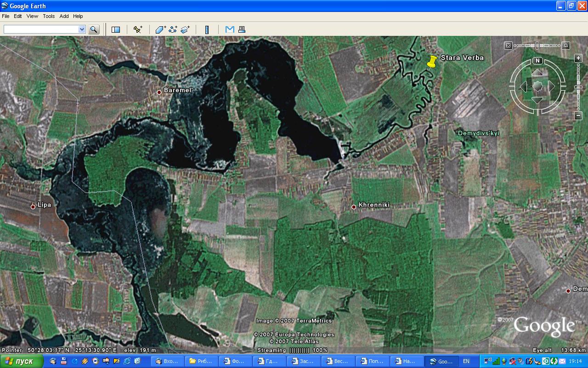Open the View menu

click(32, 16)
